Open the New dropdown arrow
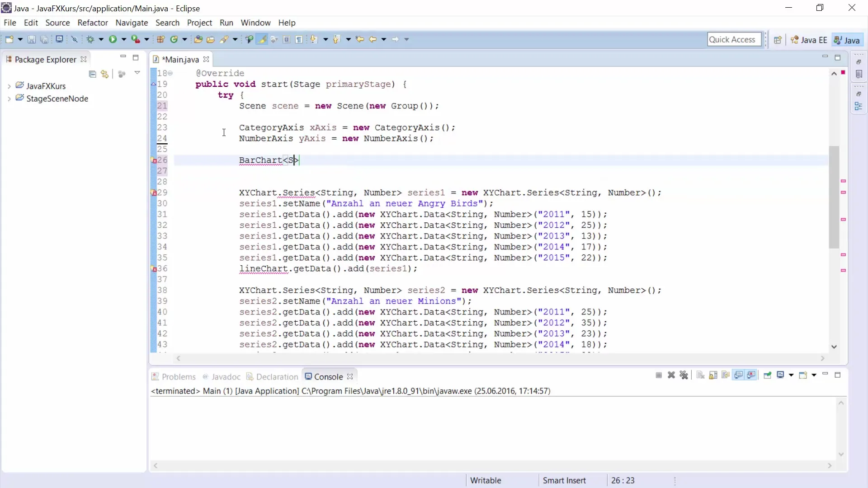This screenshot has width=868, height=488. [x=20, y=39]
